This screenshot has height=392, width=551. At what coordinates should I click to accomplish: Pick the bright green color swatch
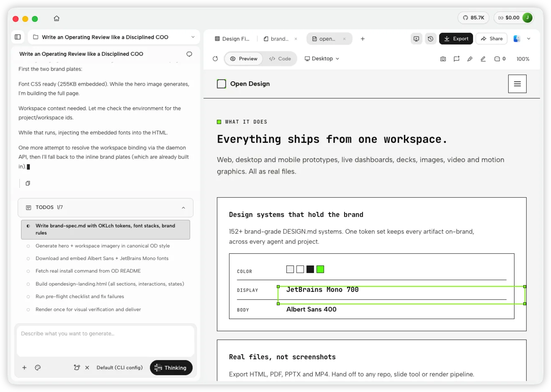click(320, 269)
